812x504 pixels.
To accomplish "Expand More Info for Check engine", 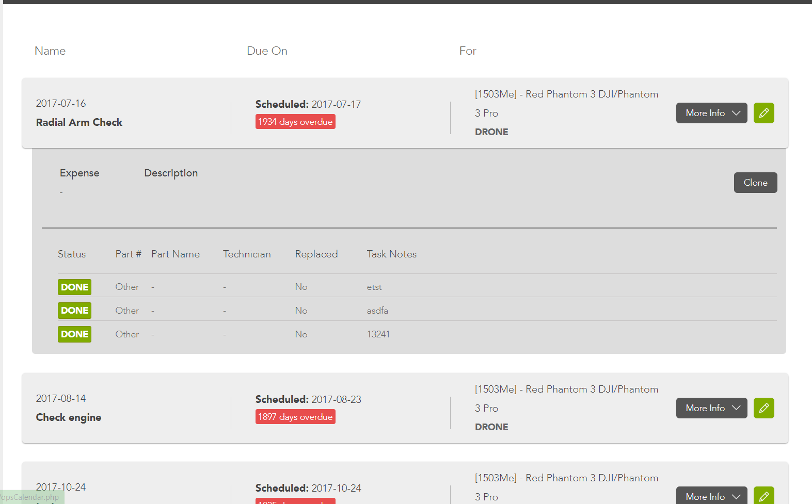I will coord(711,408).
